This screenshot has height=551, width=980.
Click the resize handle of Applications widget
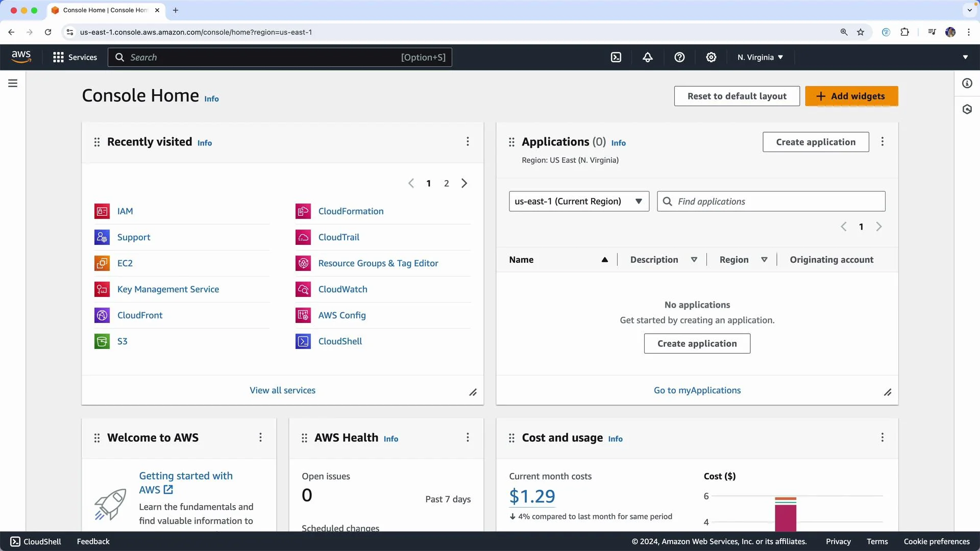pyautogui.click(x=888, y=392)
